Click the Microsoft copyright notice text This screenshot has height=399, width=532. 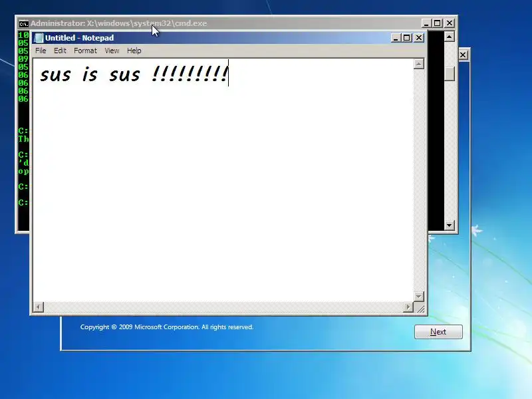[x=167, y=327]
